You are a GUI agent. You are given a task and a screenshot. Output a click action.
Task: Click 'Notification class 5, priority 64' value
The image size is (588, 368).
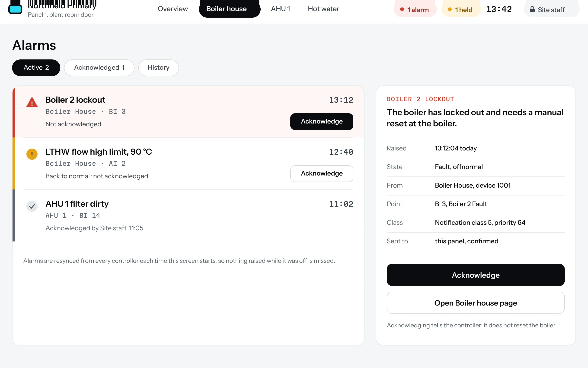[480, 223]
